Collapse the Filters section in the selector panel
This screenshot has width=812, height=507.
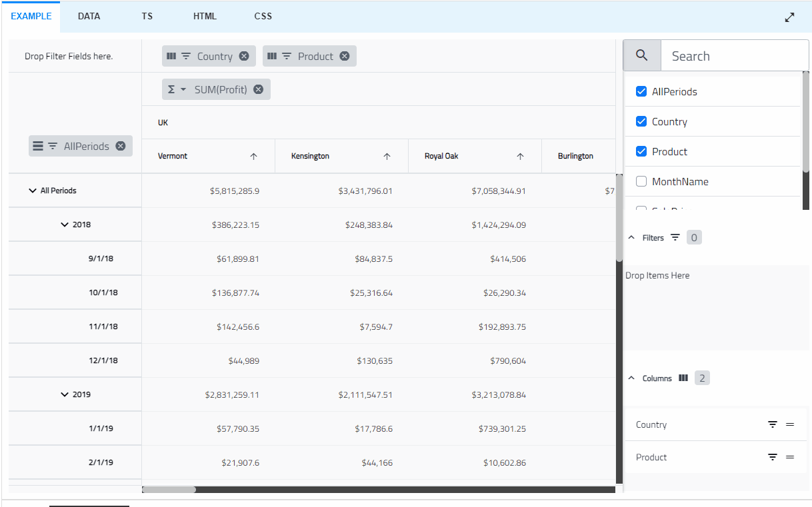(631, 238)
